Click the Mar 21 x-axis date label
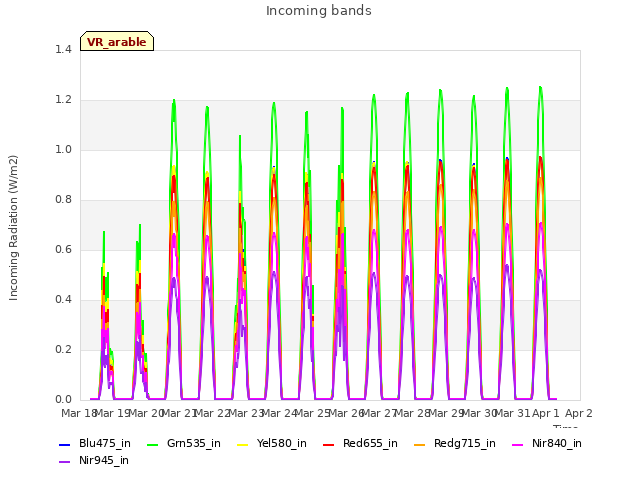Image resolution: width=640 pixels, height=480 pixels. 180,413
